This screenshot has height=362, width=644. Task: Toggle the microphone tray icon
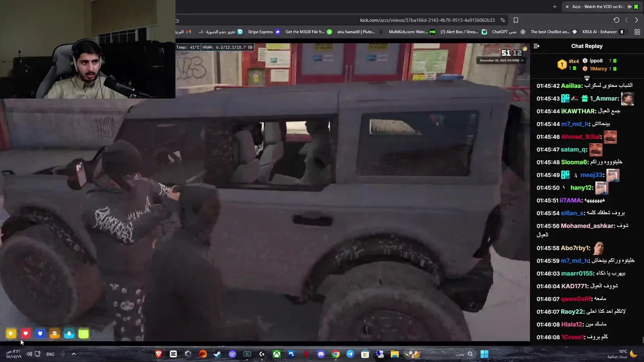pyautogui.click(x=63, y=354)
